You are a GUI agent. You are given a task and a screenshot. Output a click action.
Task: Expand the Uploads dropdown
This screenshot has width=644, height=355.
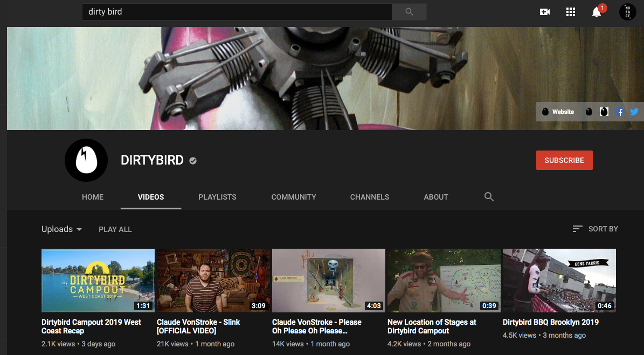click(61, 229)
